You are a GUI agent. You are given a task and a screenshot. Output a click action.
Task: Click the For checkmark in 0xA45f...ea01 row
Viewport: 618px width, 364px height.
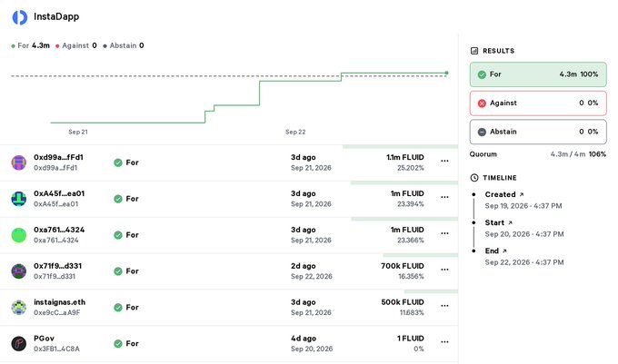click(118, 199)
